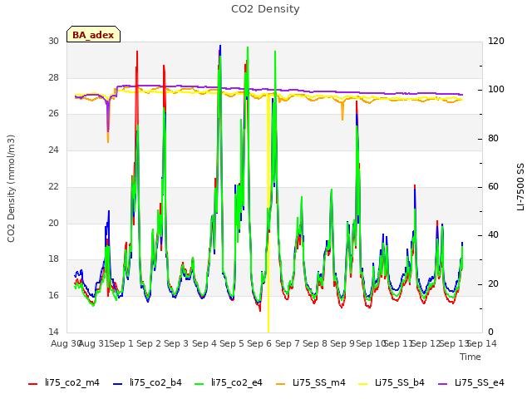Toggle the li75_co2_m4 legend entry
The width and height of the screenshot is (532, 399).
64,383
